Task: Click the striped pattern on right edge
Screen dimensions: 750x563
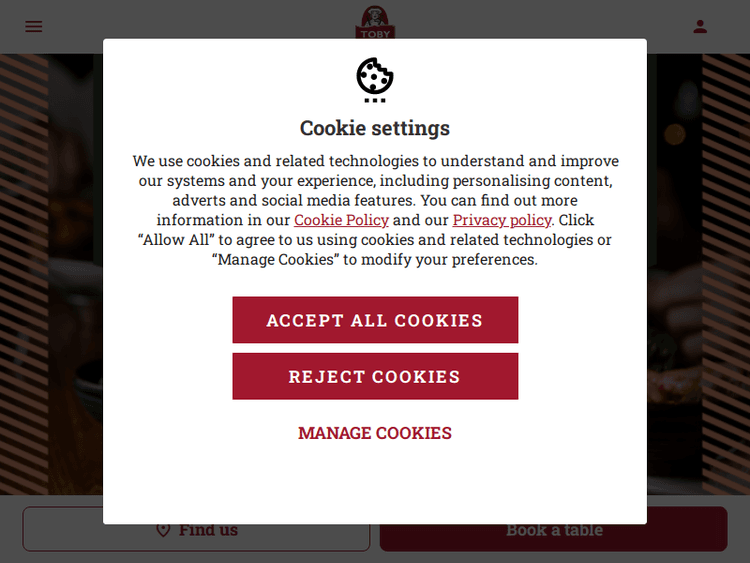Action: point(726,274)
